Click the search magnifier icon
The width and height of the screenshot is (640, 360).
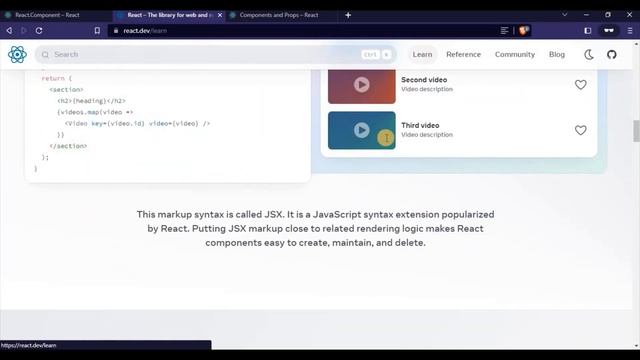45,54
